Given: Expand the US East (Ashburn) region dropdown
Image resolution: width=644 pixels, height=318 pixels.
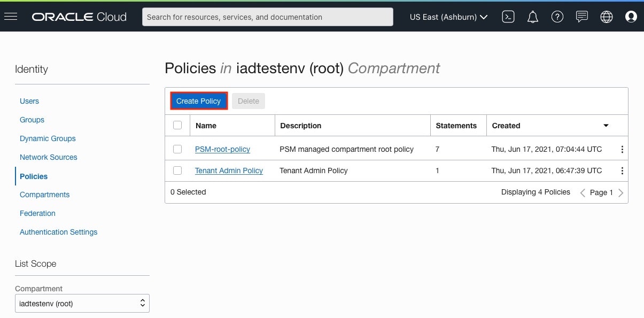Looking at the screenshot, I should (448, 17).
